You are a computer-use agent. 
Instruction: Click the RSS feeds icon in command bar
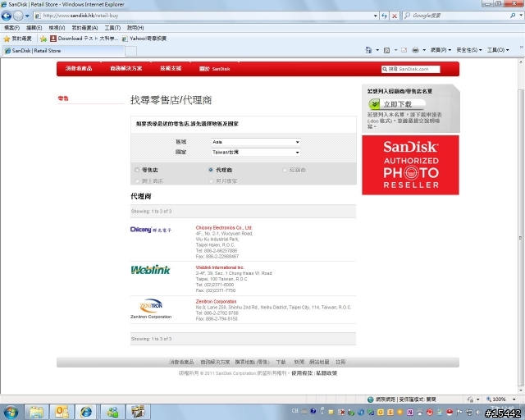[386, 50]
